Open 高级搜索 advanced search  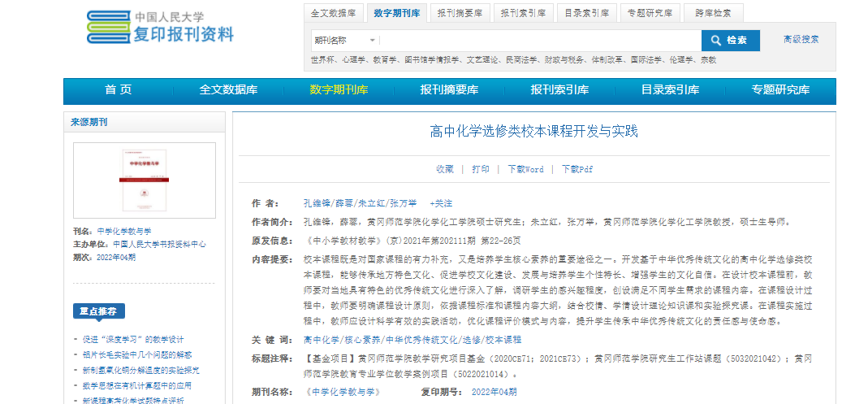(801, 39)
